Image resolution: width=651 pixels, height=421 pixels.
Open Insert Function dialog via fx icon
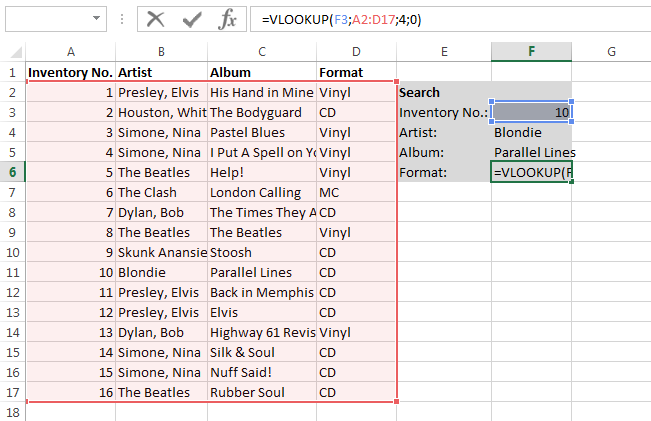tap(227, 19)
